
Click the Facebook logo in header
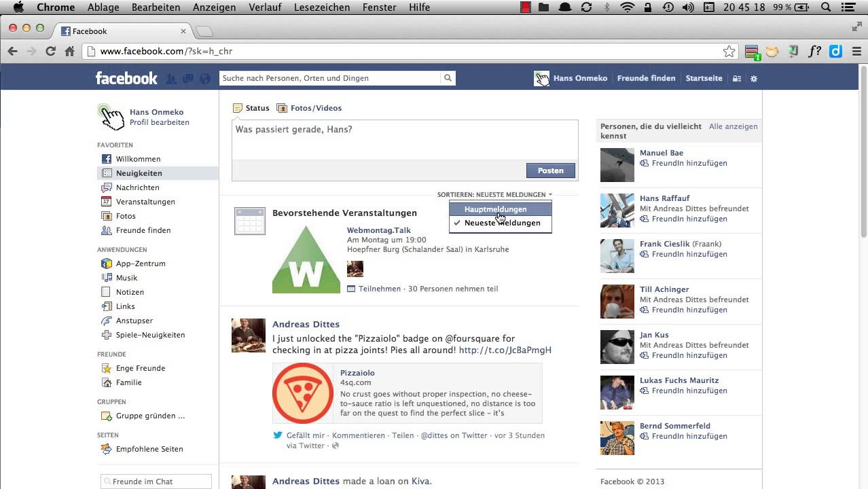coord(126,78)
